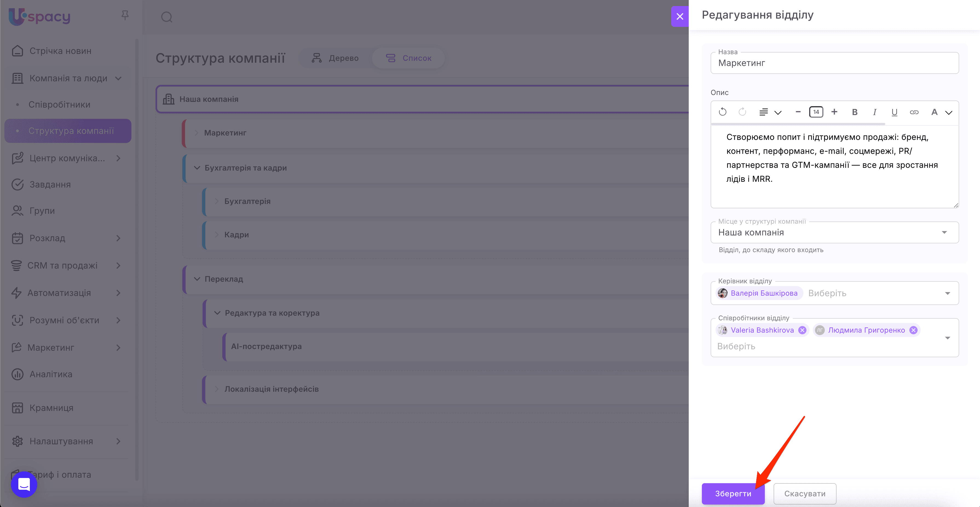Close the edit panel with the X button
The height and width of the screenshot is (507, 980).
[x=679, y=16]
